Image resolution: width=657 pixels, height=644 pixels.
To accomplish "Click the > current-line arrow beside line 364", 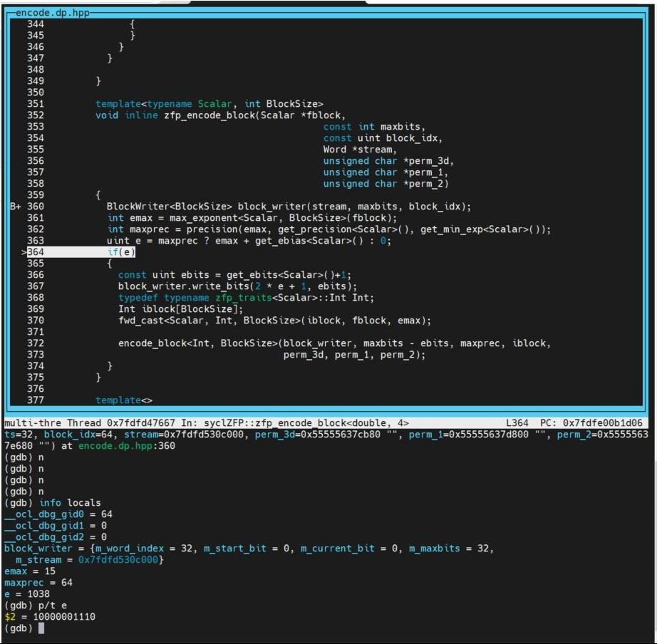I will click(x=24, y=252).
